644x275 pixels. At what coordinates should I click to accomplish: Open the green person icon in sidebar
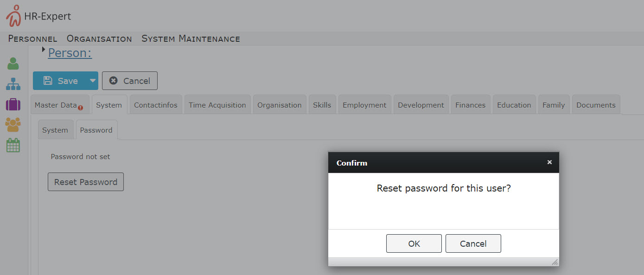[13, 64]
